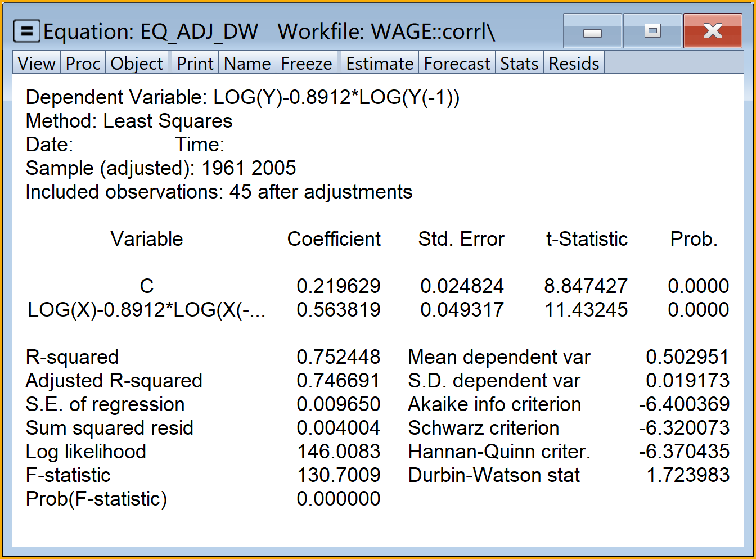
Task: Select the Durbin-Watson stat value 1.723983
Action: (x=687, y=475)
